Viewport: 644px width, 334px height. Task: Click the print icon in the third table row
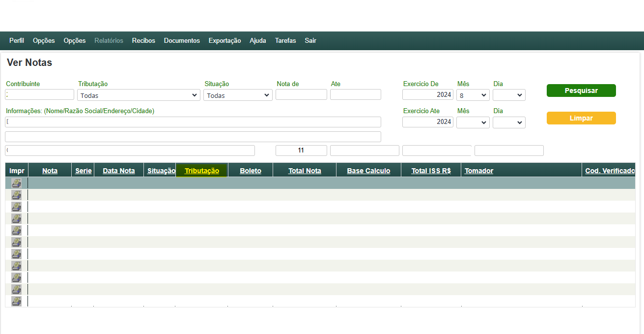coord(17,207)
